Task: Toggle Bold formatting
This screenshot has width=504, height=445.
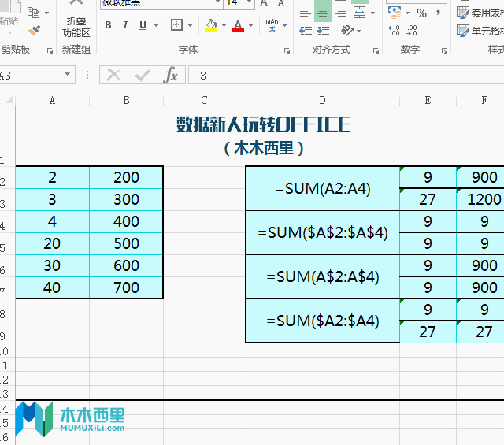Action: (108, 25)
